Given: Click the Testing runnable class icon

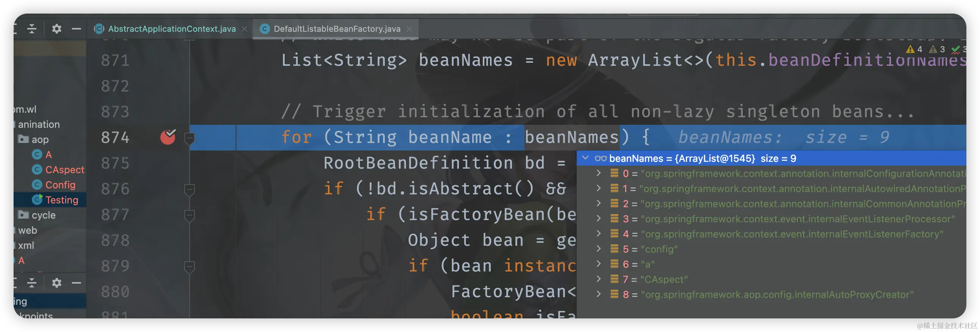Looking at the screenshot, I should (x=37, y=200).
